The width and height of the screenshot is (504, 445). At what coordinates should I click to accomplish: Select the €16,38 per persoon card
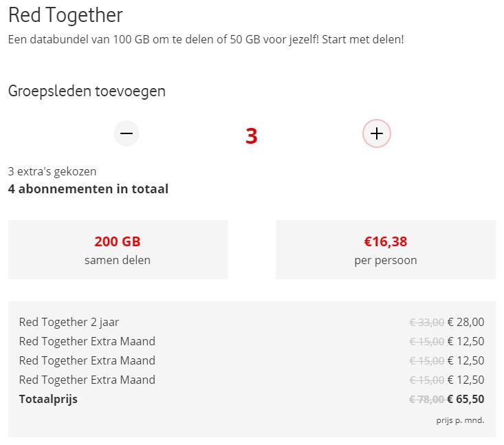[385, 250]
